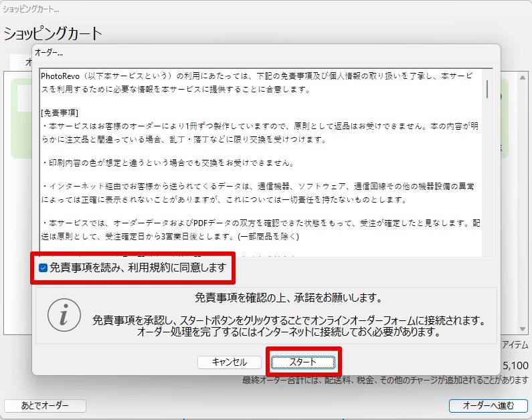
Task: Click the large ショッピングカート heading
Action: pyautogui.click(x=54, y=33)
